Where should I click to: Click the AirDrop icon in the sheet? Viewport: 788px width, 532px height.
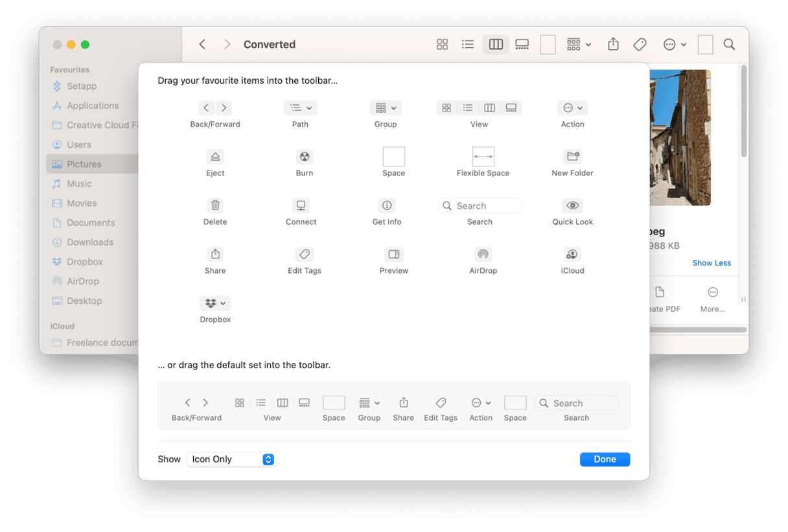tap(483, 254)
